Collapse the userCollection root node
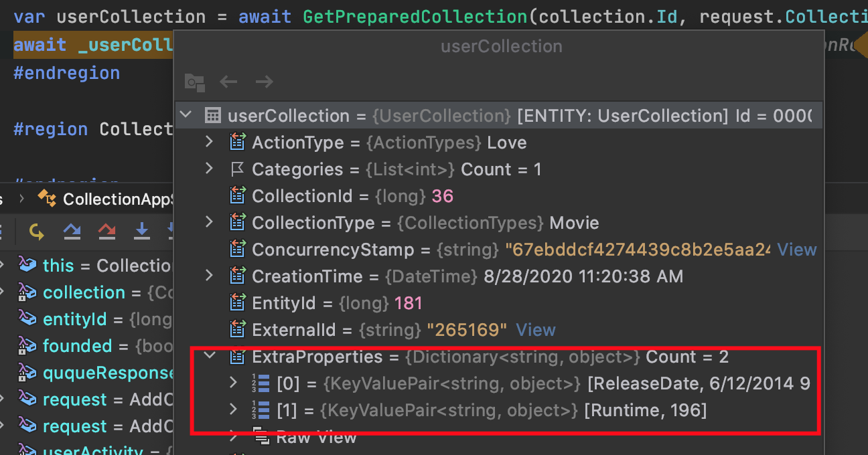The width and height of the screenshot is (868, 455). point(186,114)
